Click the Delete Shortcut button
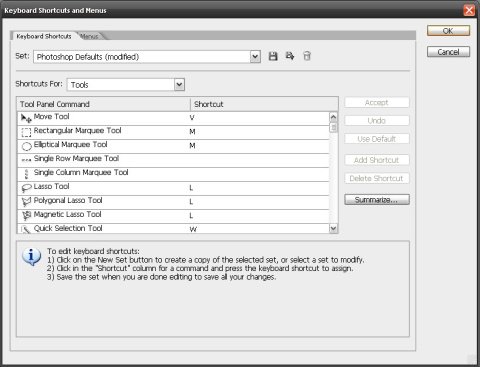The image size is (480, 367). [x=377, y=178]
